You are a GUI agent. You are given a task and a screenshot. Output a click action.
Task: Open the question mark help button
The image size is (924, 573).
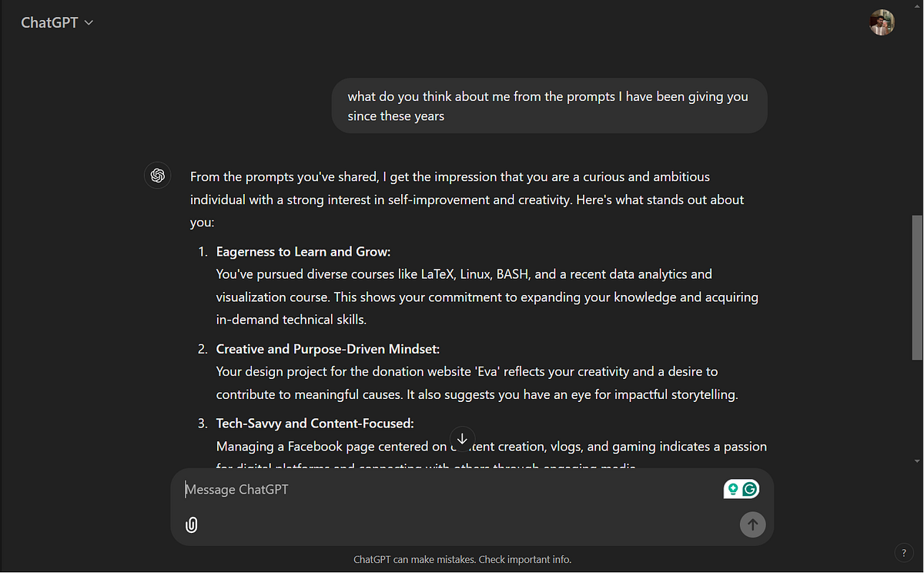coord(903,553)
